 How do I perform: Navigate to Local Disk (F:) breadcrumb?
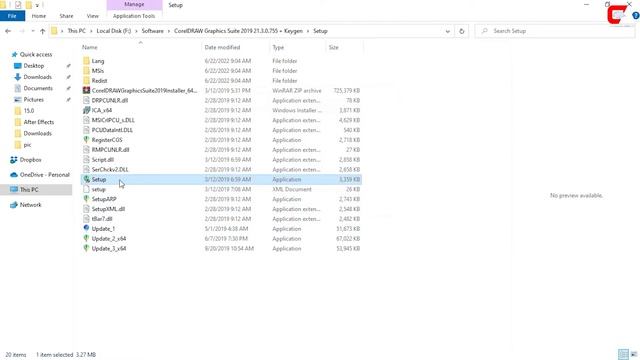(x=114, y=31)
